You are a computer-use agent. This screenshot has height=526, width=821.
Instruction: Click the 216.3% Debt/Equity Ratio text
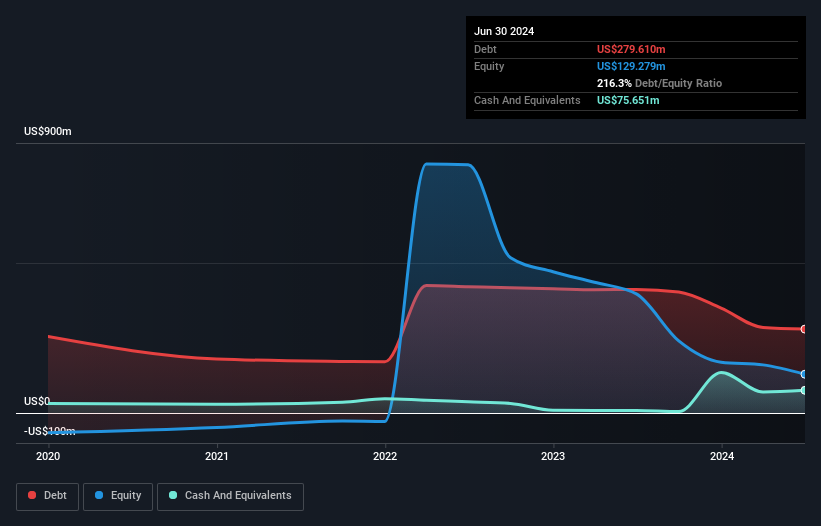[659, 83]
